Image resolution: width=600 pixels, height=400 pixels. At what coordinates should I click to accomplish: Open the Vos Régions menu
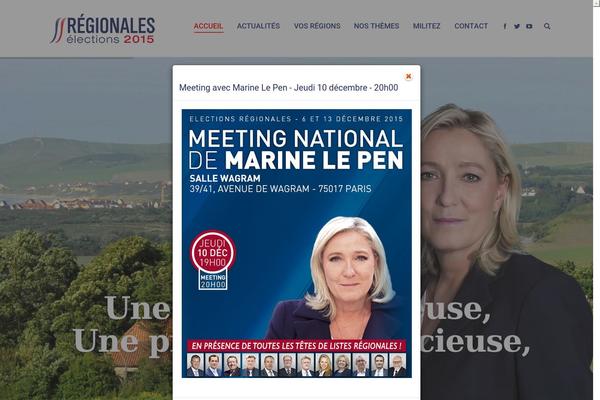[317, 26]
